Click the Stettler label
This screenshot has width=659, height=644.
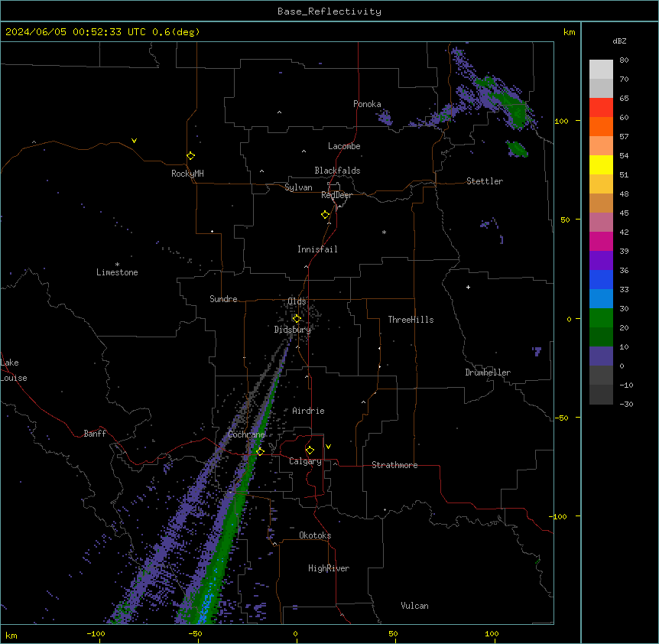pos(485,181)
